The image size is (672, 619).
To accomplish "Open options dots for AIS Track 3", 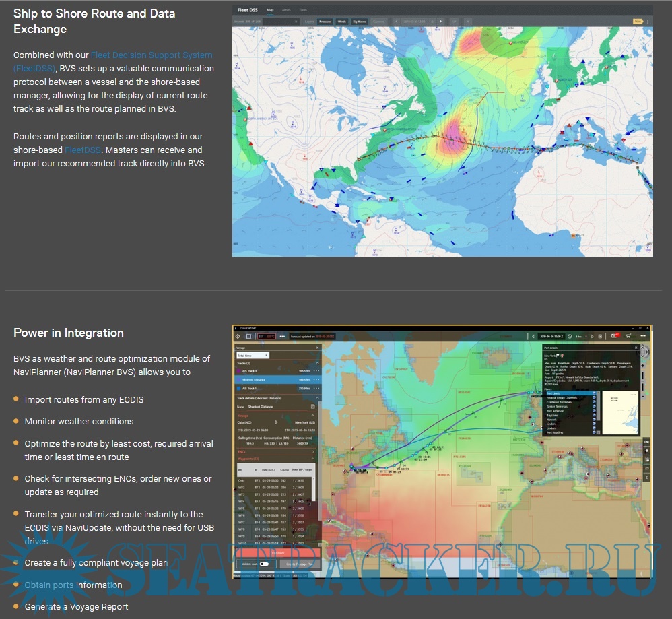I will pyautogui.click(x=315, y=371).
